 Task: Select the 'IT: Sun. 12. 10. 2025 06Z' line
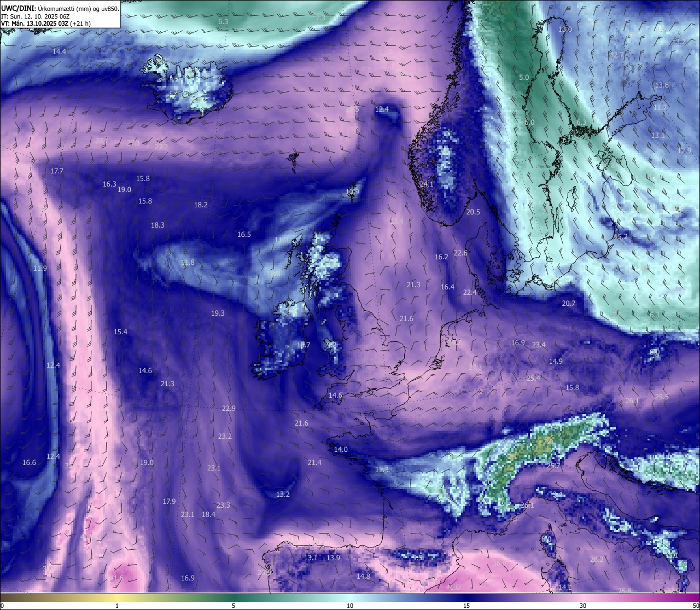(x=35, y=16)
